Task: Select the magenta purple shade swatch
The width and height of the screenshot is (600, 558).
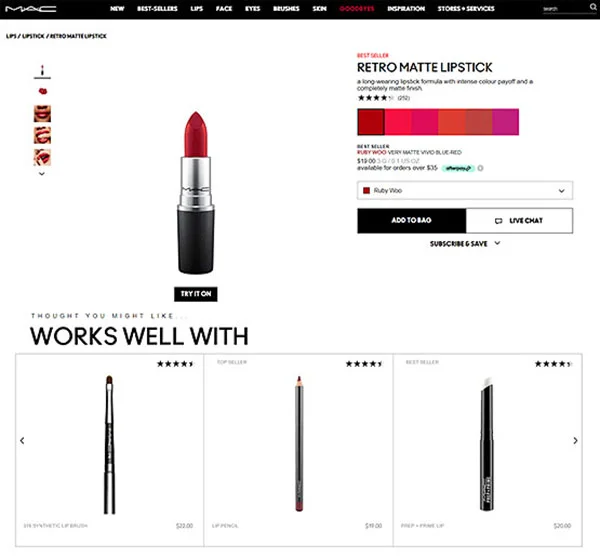Action: [x=505, y=122]
